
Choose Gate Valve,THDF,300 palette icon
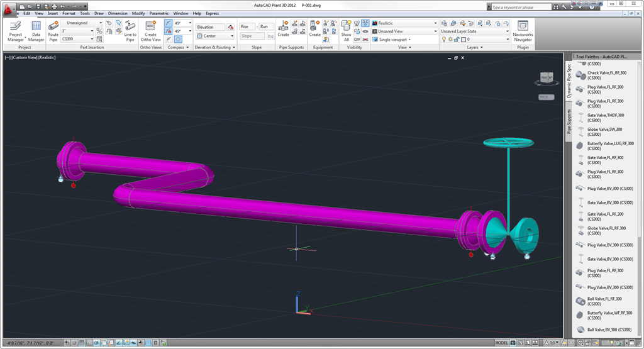(580, 118)
